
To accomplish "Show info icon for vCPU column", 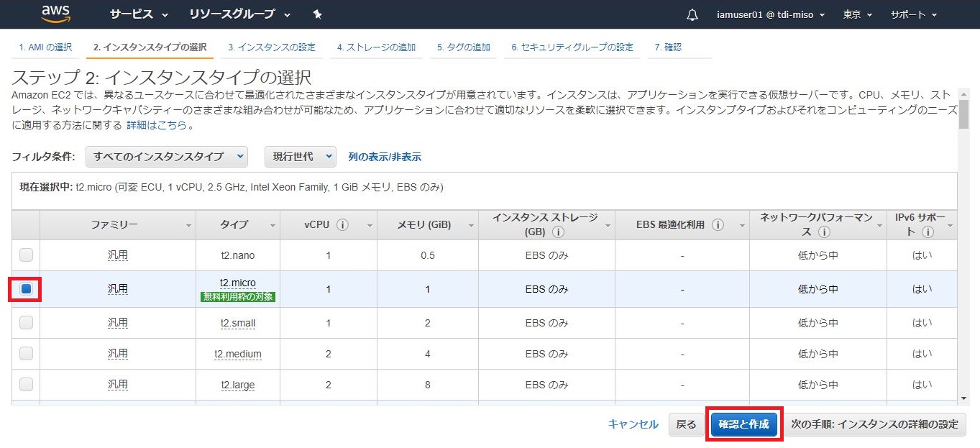I will pos(342,224).
